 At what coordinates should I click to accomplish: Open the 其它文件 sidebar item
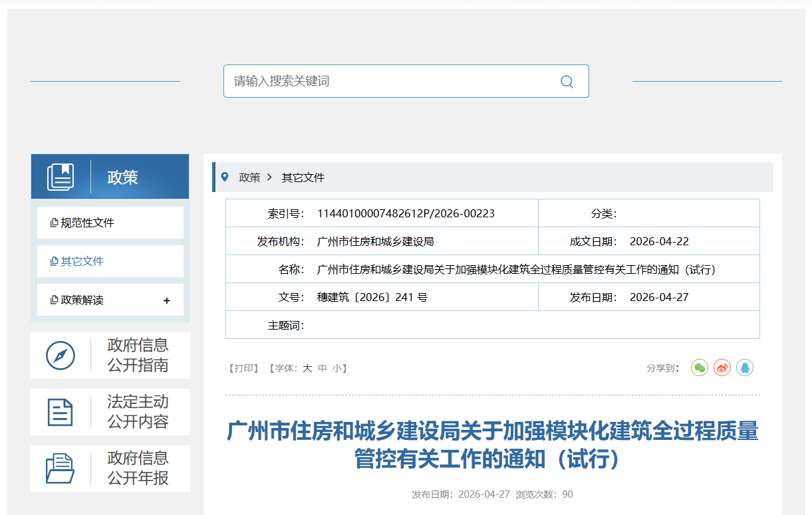coord(82,262)
